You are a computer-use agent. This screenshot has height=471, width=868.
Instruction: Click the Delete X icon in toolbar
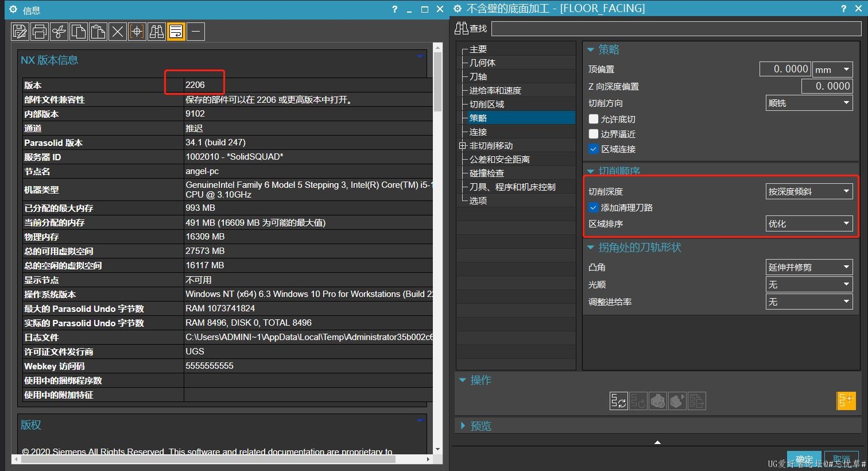[x=118, y=32]
